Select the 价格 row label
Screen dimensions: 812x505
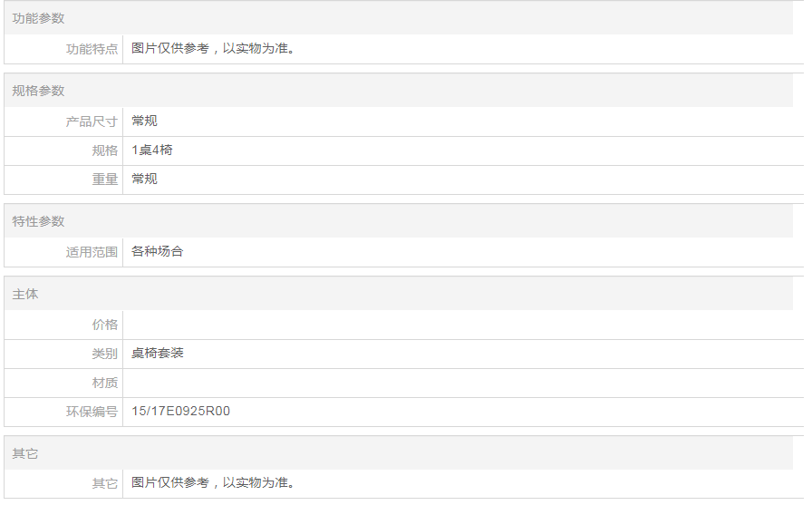click(x=104, y=325)
